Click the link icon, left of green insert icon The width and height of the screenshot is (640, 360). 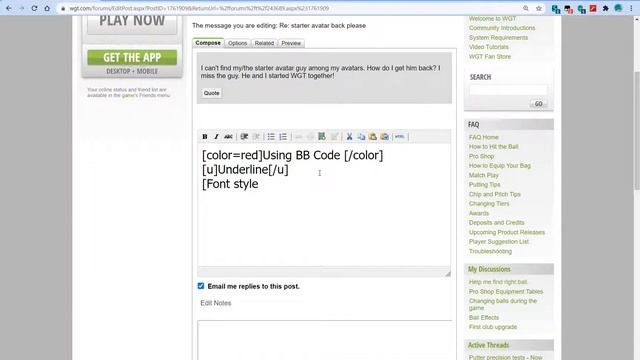click(298, 137)
